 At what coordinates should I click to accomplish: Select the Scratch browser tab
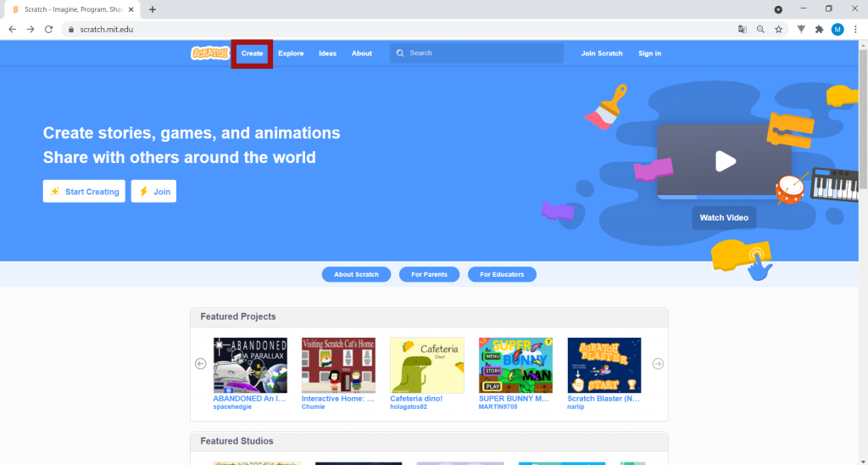(72, 9)
